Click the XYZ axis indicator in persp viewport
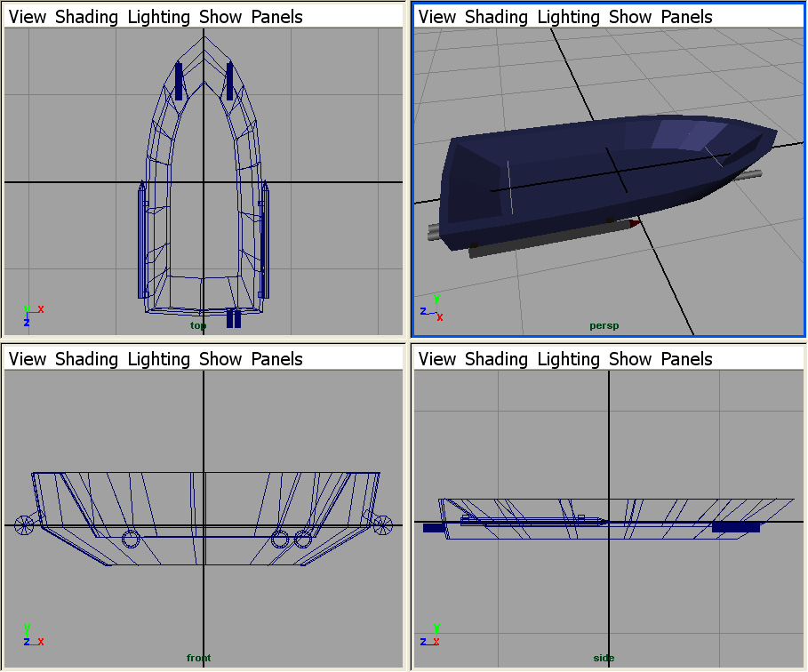The width and height of the screenshot is (808, 672). click(432, 308)
